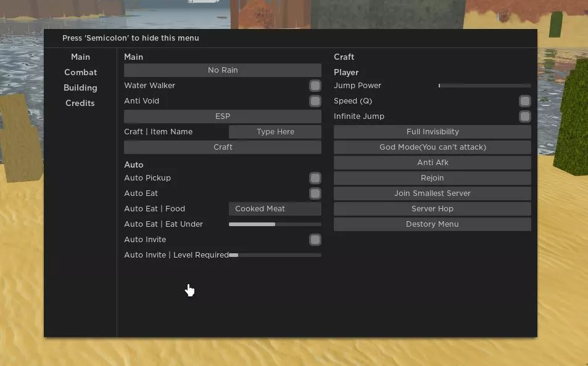Image resolution: width=588 pixels, height=366 pixels.
Task: Focus the Craft Item Name input field
Action: tap(275, 132)
